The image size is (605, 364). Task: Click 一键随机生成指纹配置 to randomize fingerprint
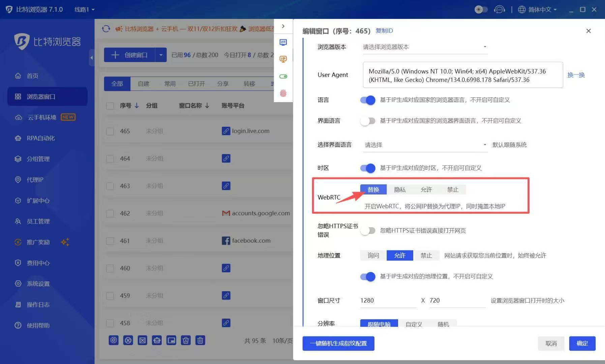(x=338, y=343)
